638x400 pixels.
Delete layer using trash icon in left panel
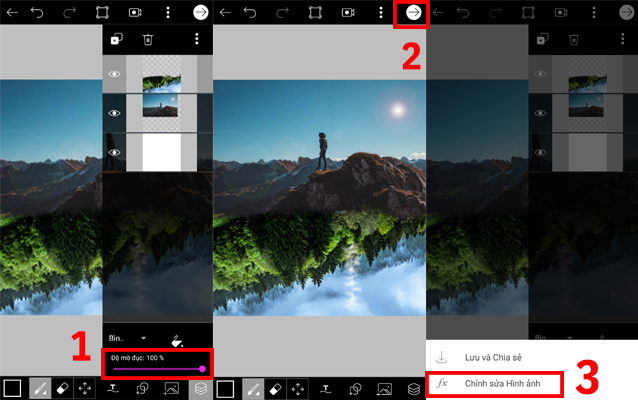click(148, 40)
